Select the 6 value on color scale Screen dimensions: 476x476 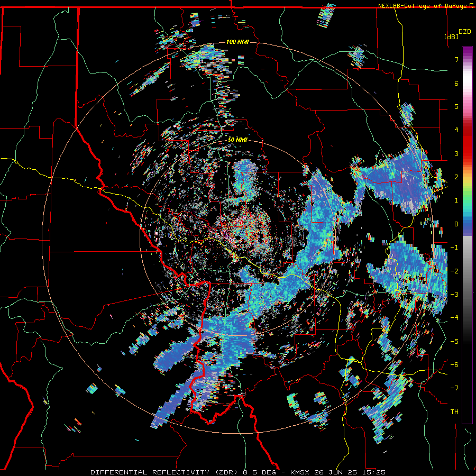click(456, 83)
